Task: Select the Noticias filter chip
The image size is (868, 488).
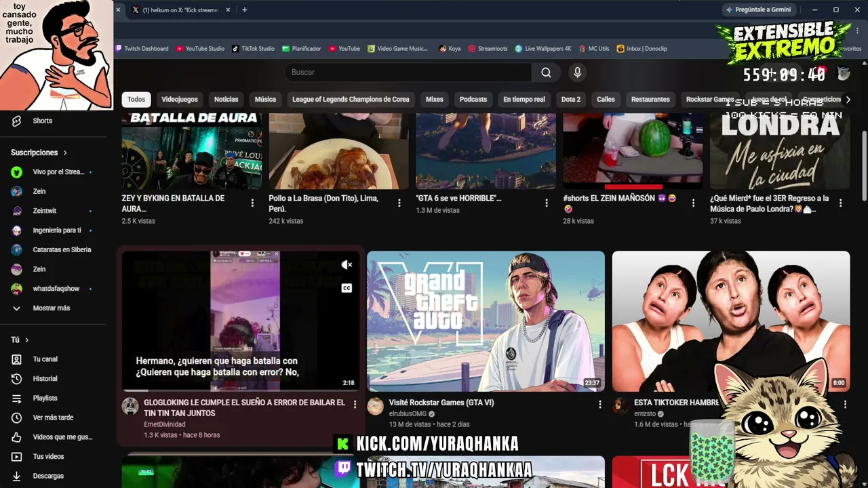Action: tap(226, 100)
